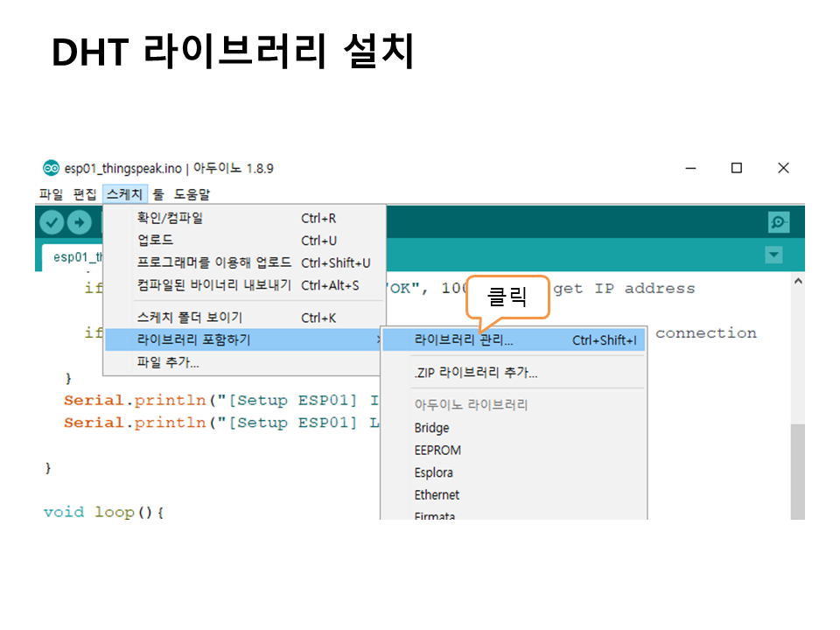Open the 편집 menu
Screen dimensions: 840x630
[x=85, y=194]
